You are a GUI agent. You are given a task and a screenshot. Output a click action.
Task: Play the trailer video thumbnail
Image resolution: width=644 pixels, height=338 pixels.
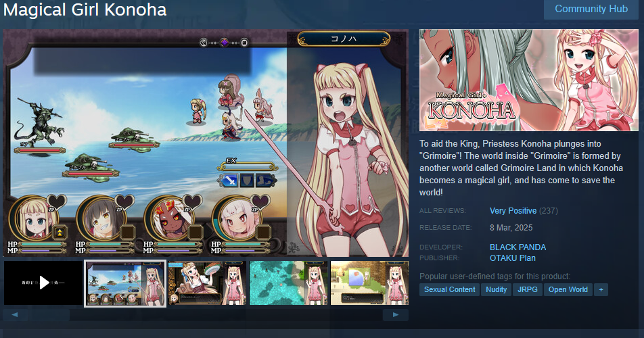[x=43, y=283]
